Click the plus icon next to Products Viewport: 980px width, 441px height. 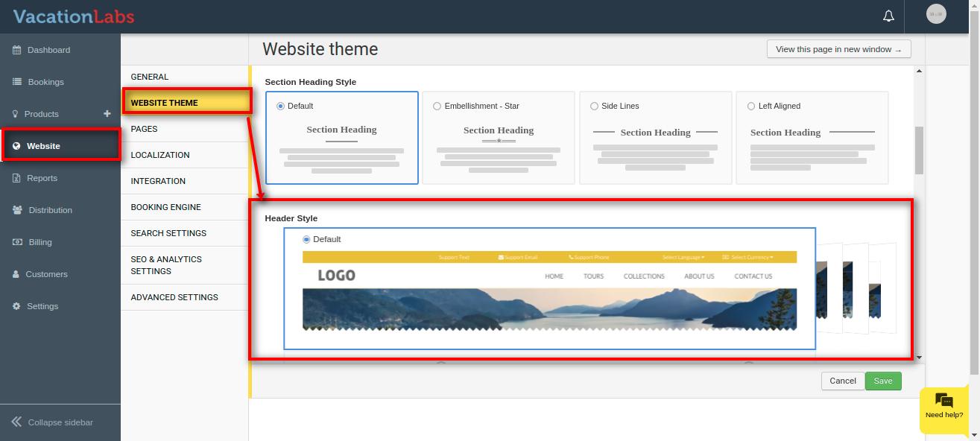(107, 113)
